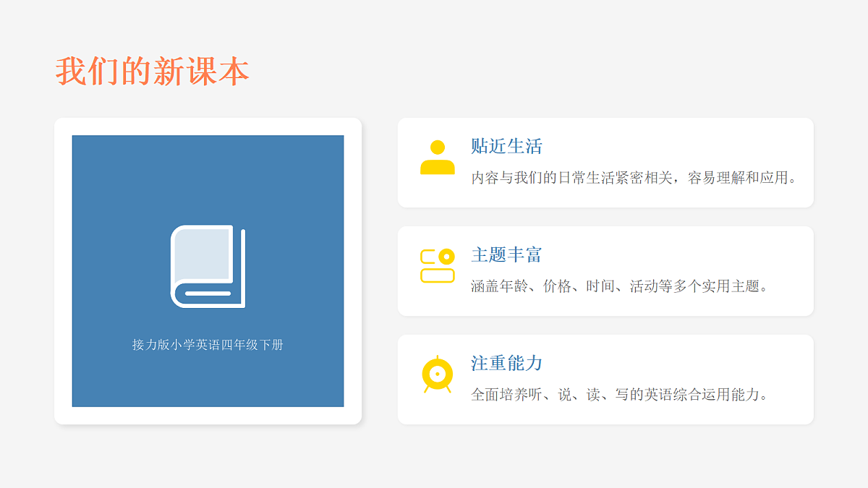868x488 pixels.
Task: Select the title 我们的新课本
Action: tap(153, 72)
